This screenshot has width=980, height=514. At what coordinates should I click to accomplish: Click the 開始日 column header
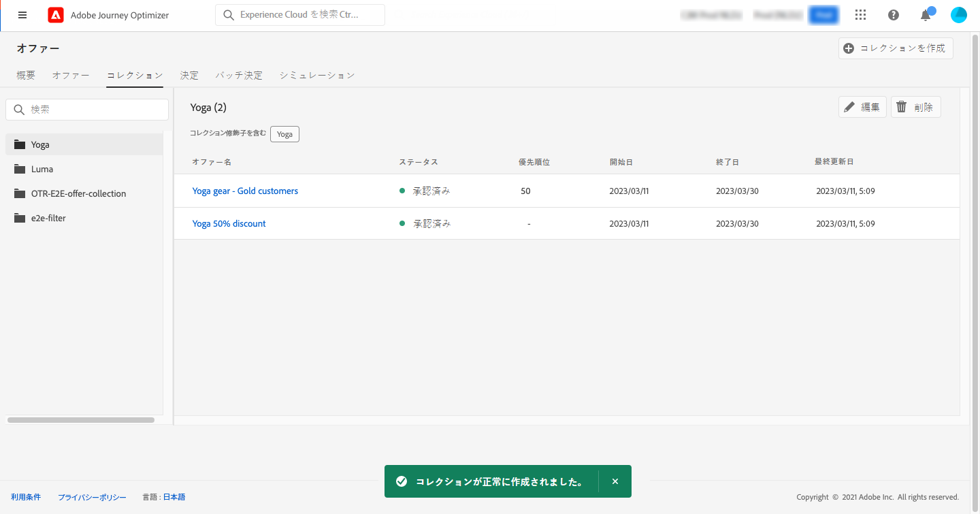coord(621,162)
